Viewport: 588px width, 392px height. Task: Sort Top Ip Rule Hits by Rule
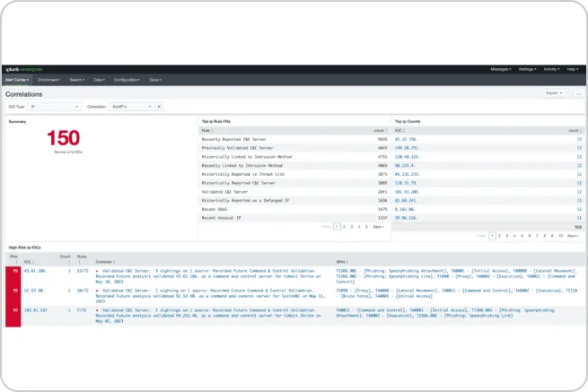point(207,130)
